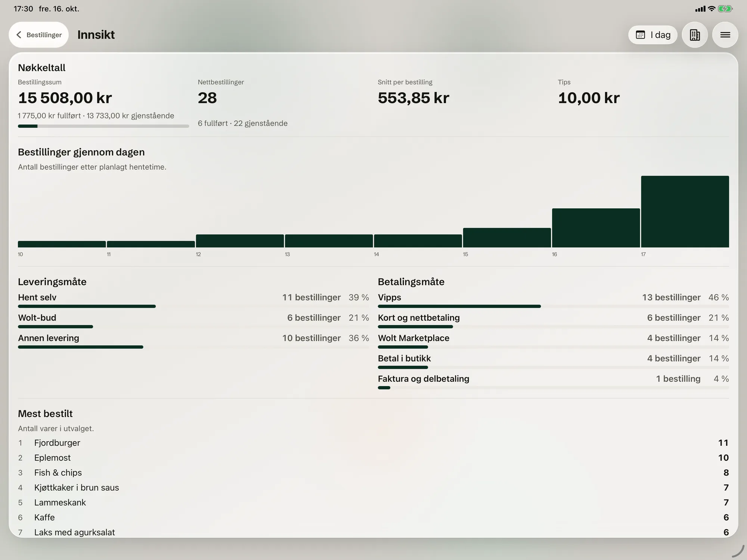
Task: Click the cellular signal bars icon
Action: pos(700,9)
